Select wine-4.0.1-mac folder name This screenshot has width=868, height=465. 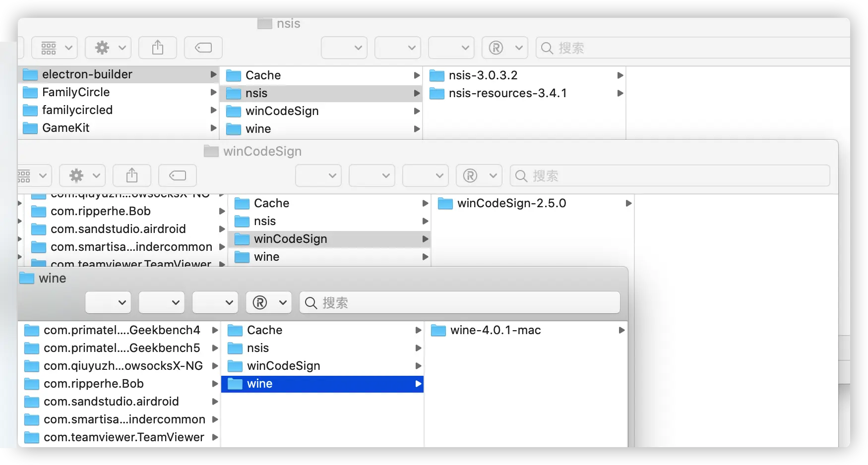click(496, 330)
